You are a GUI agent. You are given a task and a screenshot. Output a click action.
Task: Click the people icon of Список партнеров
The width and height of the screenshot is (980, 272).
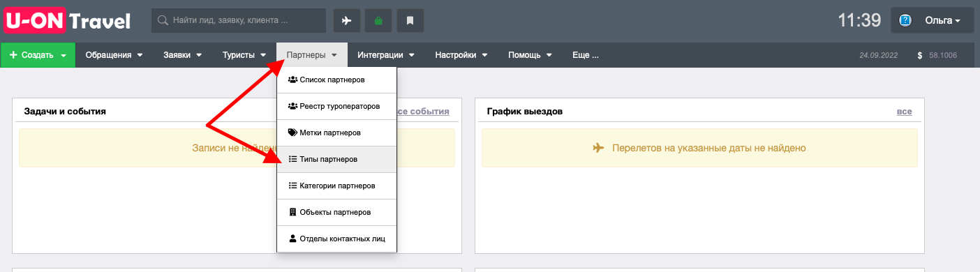coord(292,80)
